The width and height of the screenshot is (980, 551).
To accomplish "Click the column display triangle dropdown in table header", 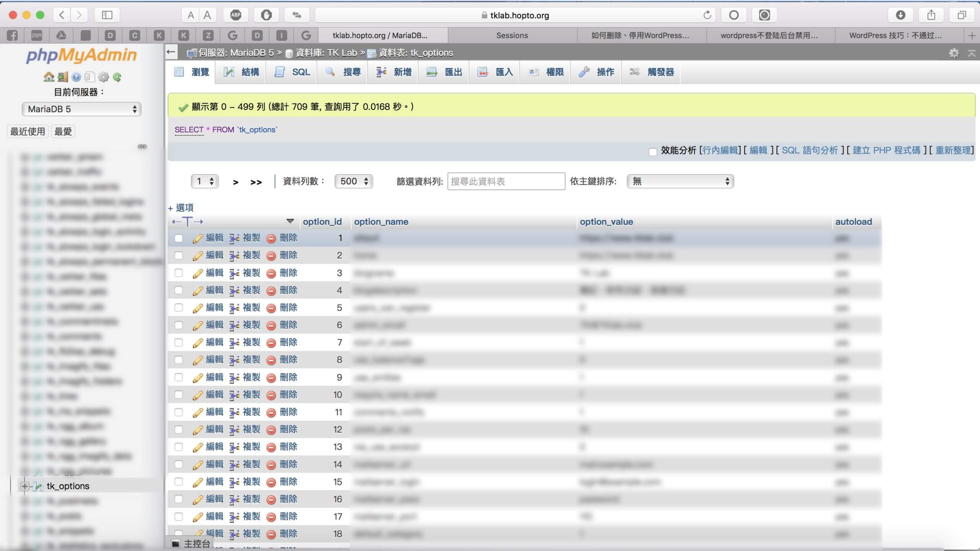I will click(290, 221).
